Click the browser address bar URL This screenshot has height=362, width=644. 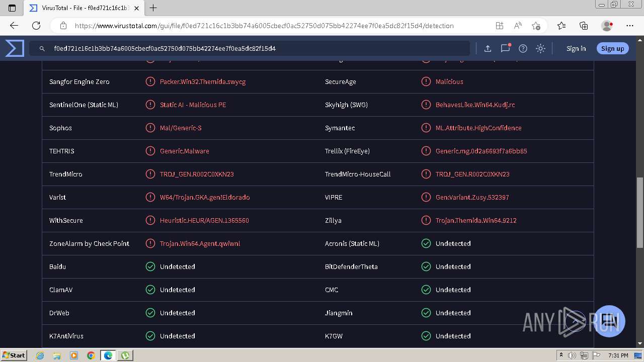264,26
